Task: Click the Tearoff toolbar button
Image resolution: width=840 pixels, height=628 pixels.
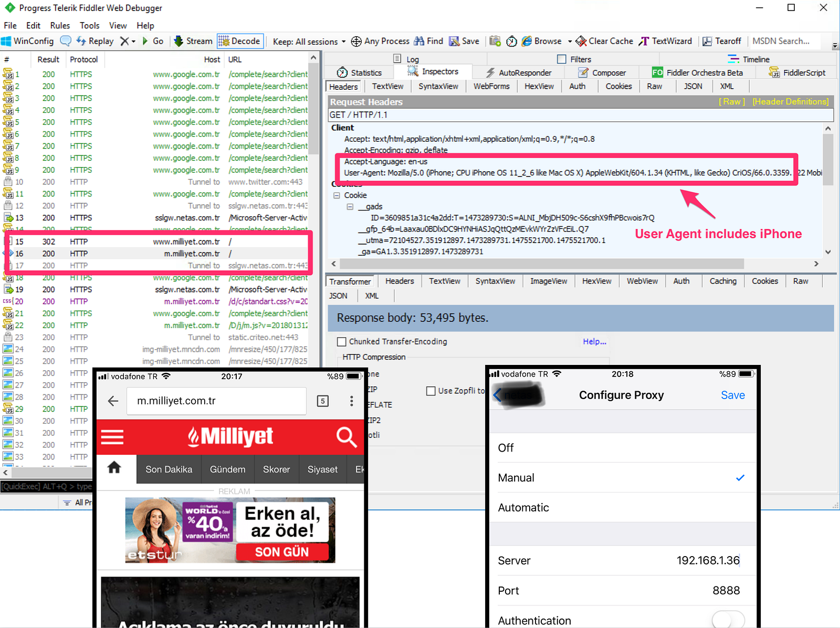Action: 722,41
